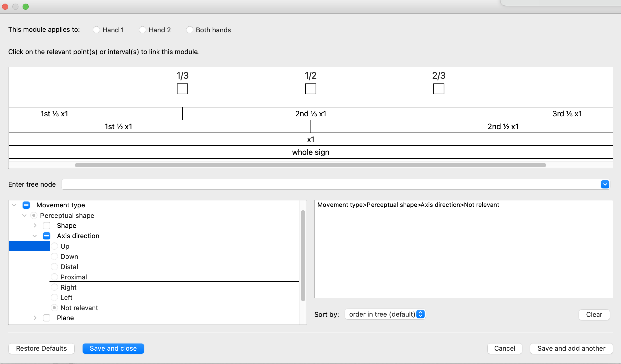Select the Up axis direction
Viewport: 621px width, 364px height.
coord(54,246)
